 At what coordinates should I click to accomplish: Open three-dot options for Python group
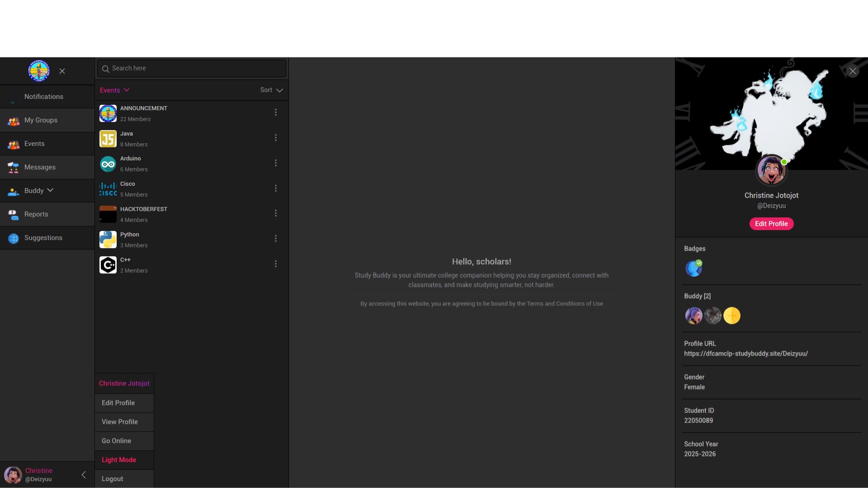(276, 239)
